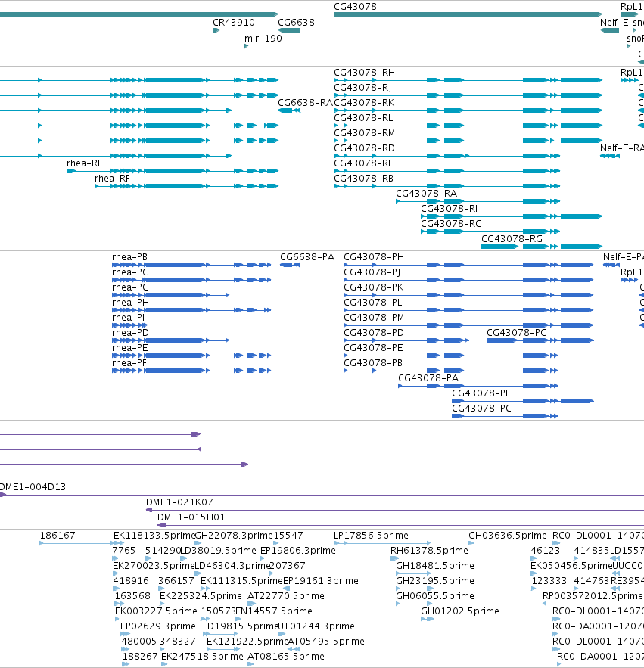This screenshot has height=668, width=644.
Task: Select the GH06055.5prime EST label
Action: click(x=435, y=595)
